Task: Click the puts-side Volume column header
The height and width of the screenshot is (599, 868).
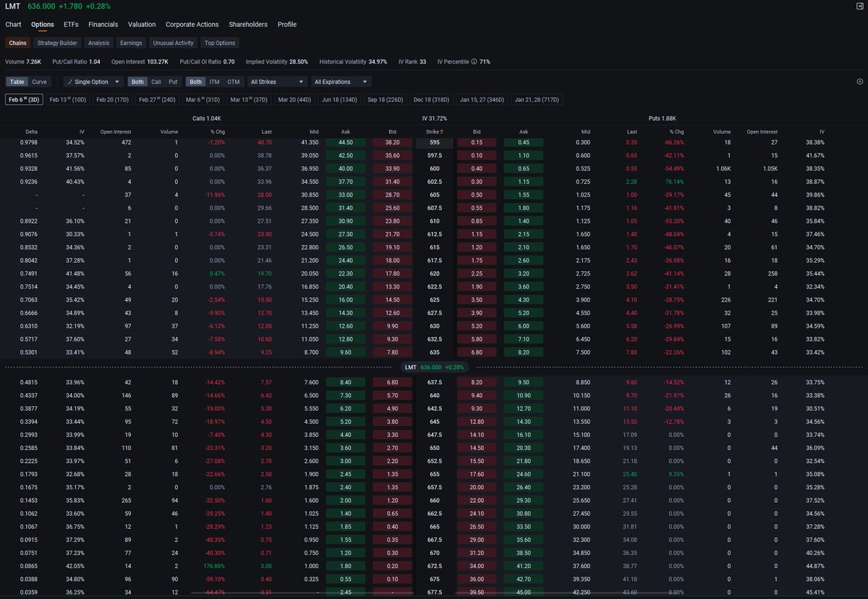Action: coord(722,132)
